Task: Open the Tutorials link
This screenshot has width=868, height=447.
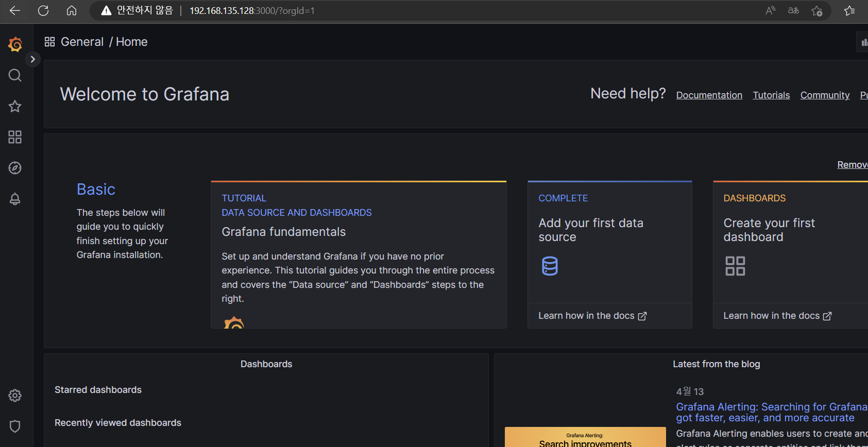Action: point(771,95)
